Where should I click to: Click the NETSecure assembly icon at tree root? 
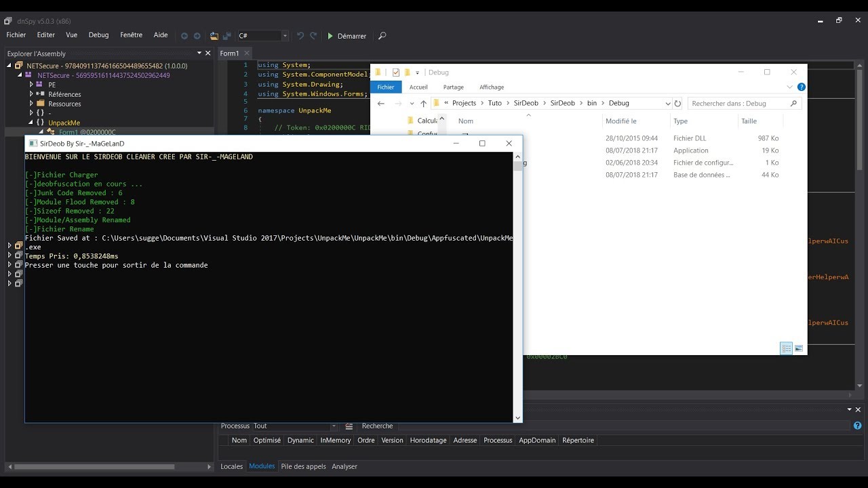[19, 66]
